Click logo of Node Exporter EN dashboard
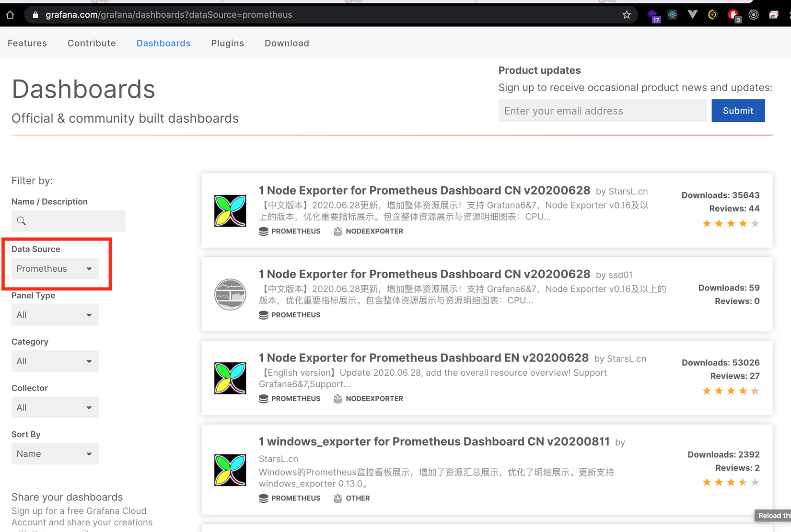The height and width of the screenshot is (532, 791). pyautogui.click(x=230, y=378)
